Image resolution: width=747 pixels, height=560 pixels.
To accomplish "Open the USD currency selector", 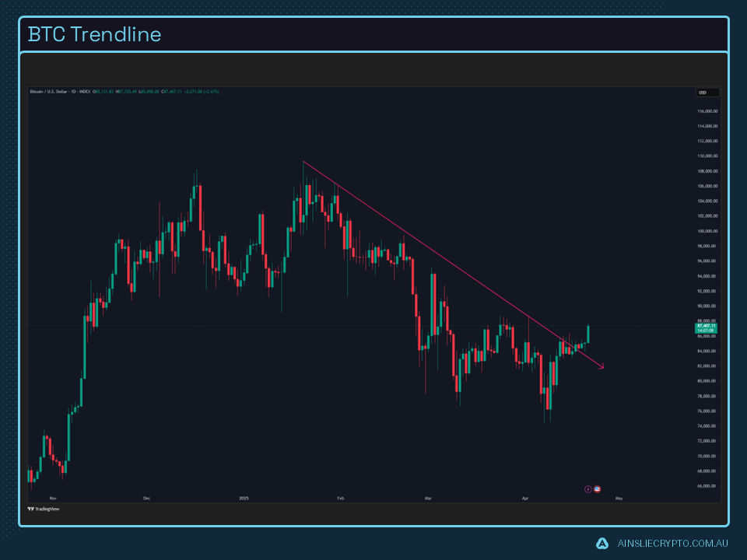I will 707,93.
